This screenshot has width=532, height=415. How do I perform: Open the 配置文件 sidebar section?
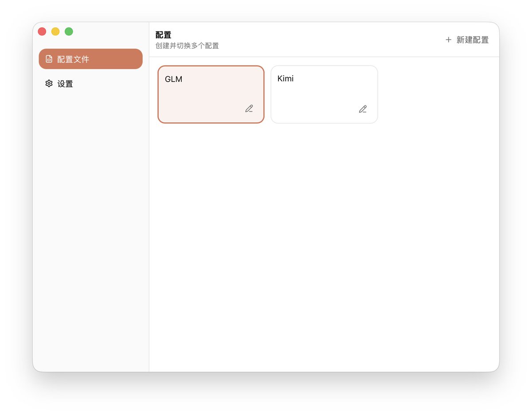tap(90, 59)
